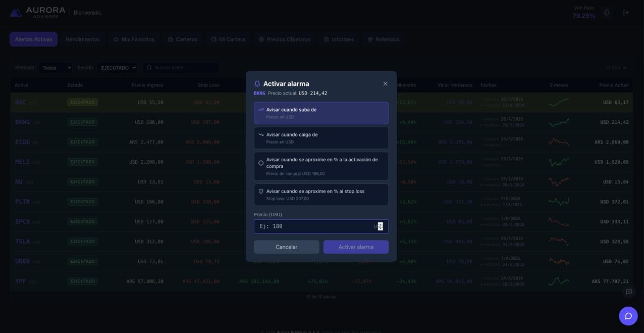Open YPF 3-month sparkline chart
Viewport: 644px width, 333px height.
click(x=559, y=281)
